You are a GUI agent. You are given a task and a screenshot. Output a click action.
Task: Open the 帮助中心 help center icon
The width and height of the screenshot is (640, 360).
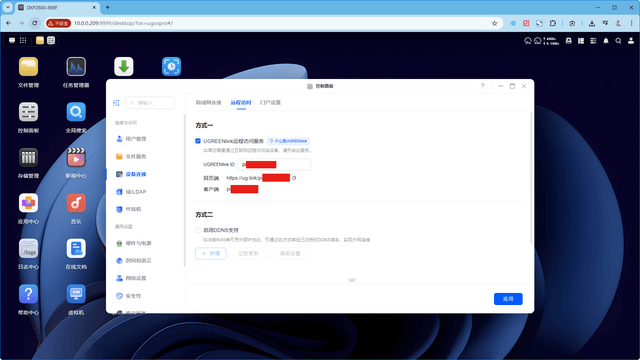pyautogui.click(x=28, y=294)
